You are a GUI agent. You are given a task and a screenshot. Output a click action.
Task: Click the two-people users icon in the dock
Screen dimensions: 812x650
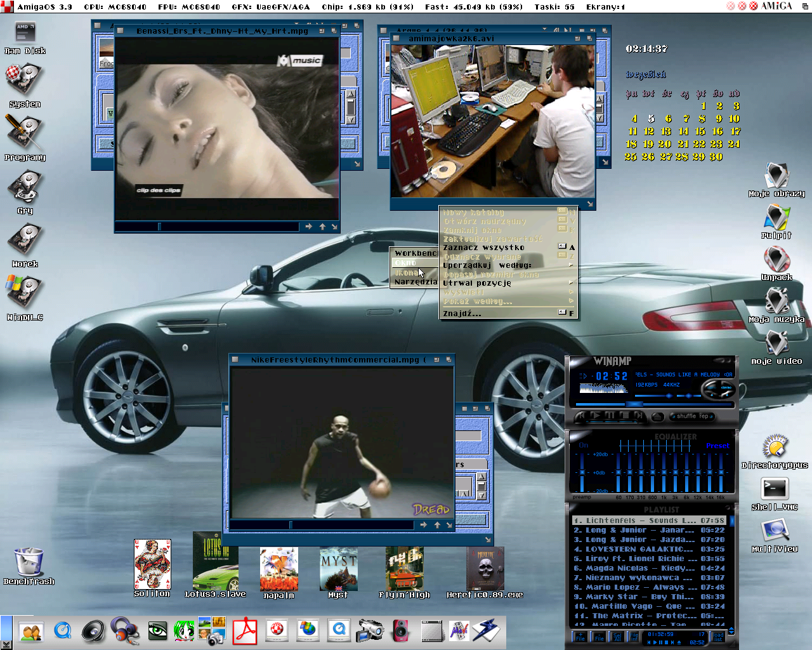coord(30,632)
